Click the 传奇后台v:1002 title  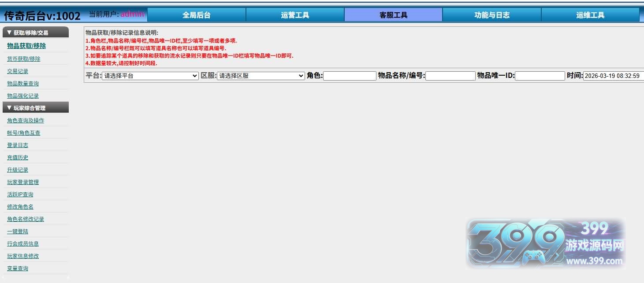[42, 16]
